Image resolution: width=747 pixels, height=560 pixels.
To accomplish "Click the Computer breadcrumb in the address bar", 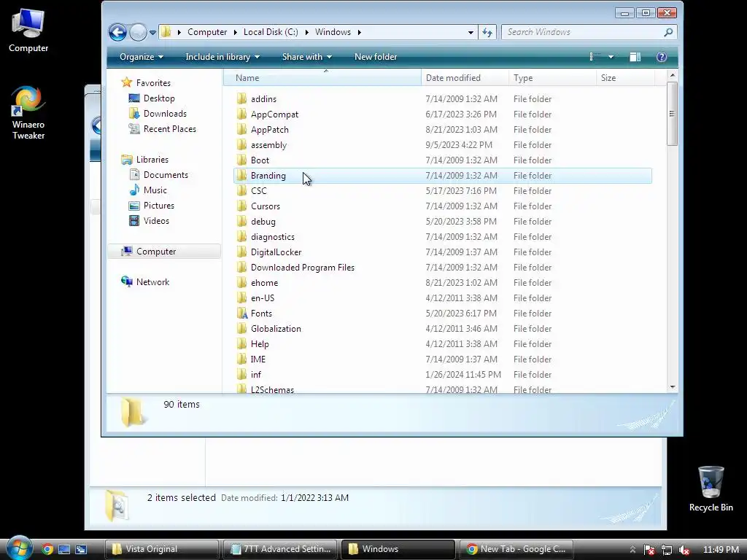I will pos(207,32).
